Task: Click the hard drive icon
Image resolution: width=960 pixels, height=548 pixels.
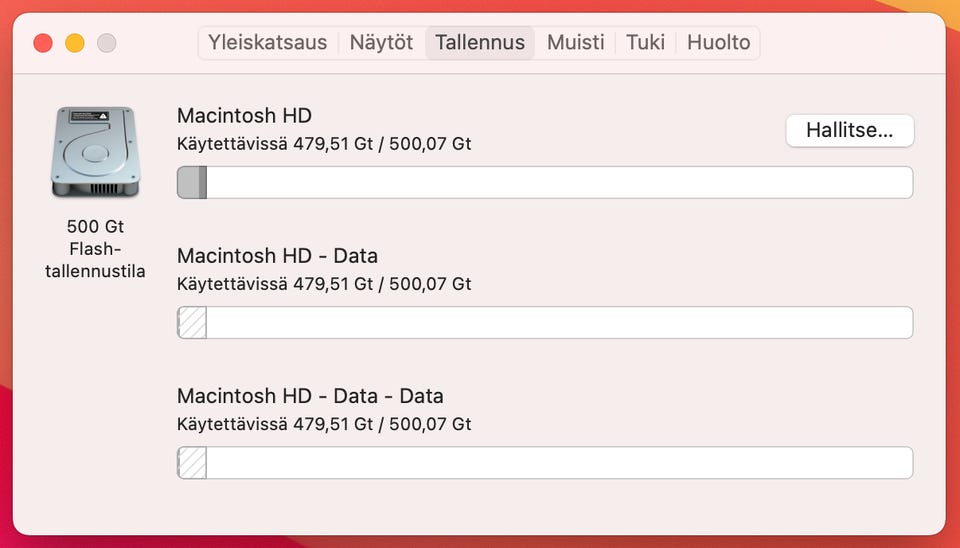Action: (96, 152)
